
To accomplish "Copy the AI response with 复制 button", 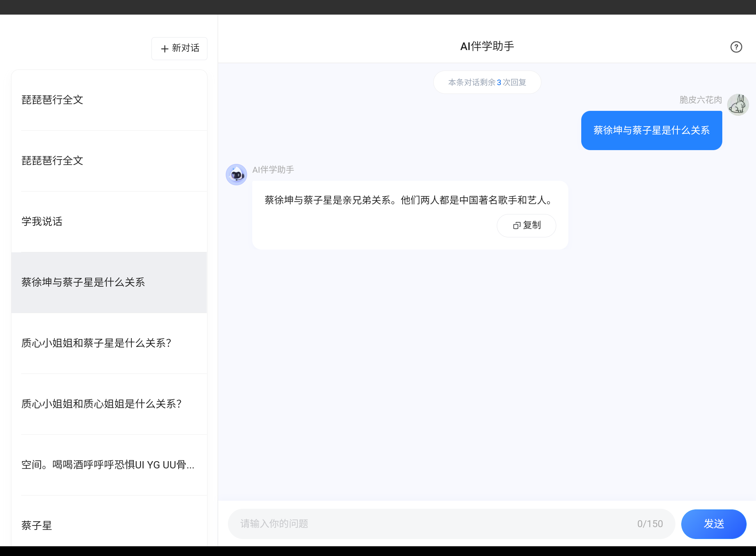I will click(526, 226).
